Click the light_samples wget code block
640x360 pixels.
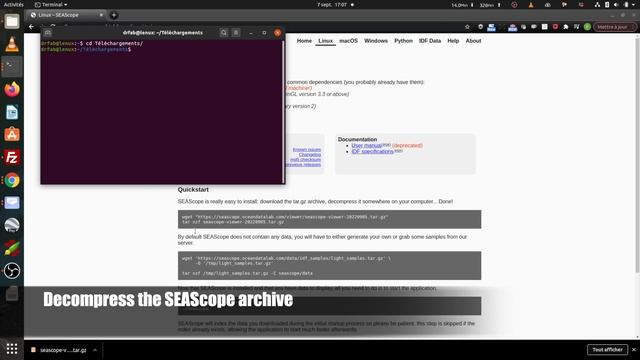coord(329,266)
